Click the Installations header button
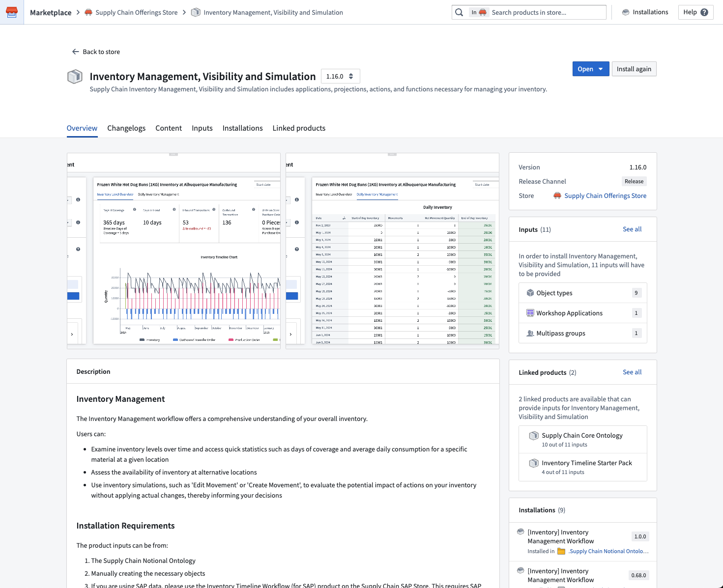Screen dimensions: 723x588 click(645, 12)
